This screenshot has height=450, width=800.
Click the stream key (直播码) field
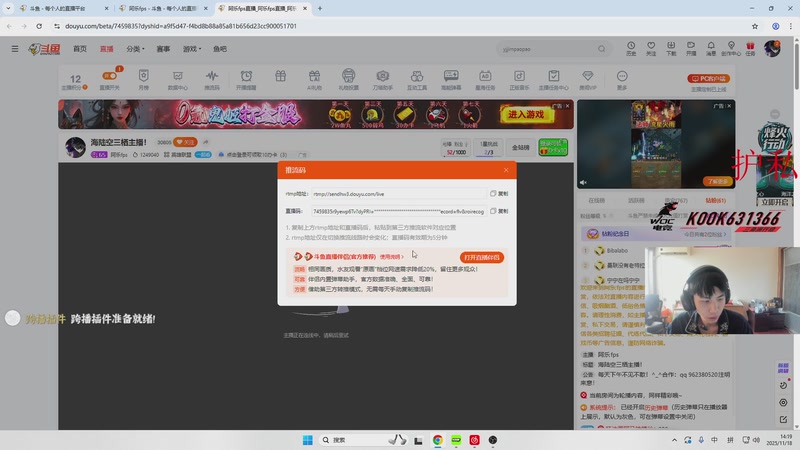(x=398, y=211)
